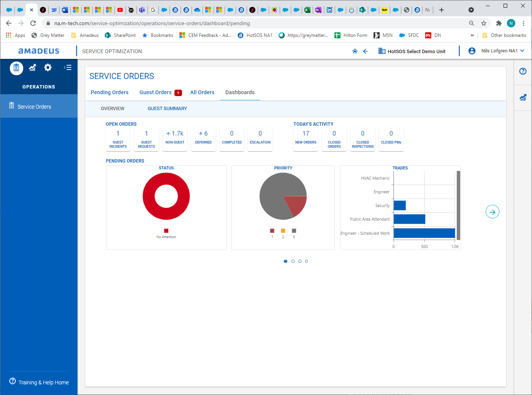Open Guest Requests tile
This screenshot has height=395, width=532.
[x=146, y=139]
